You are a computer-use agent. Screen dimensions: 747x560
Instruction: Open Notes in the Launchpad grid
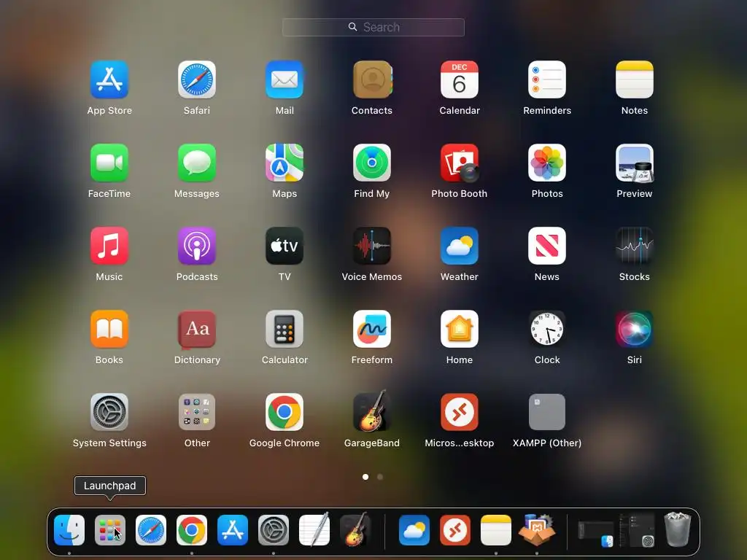[635, 79]
